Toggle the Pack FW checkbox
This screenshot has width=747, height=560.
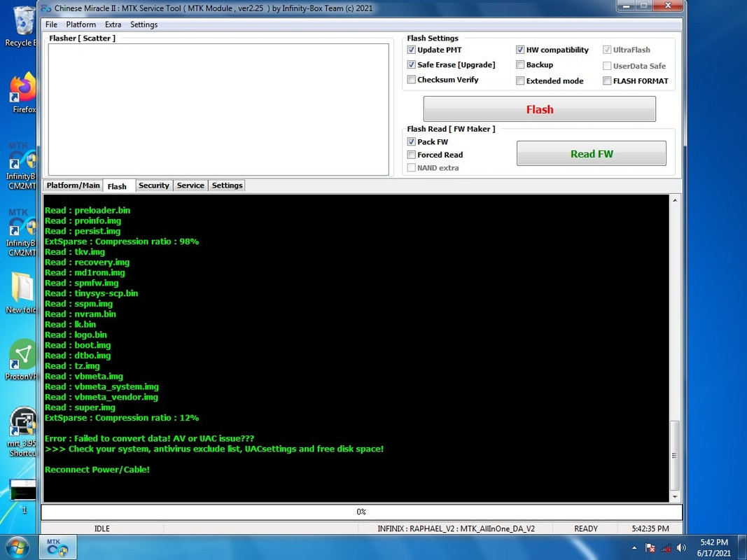coord(411,141)
